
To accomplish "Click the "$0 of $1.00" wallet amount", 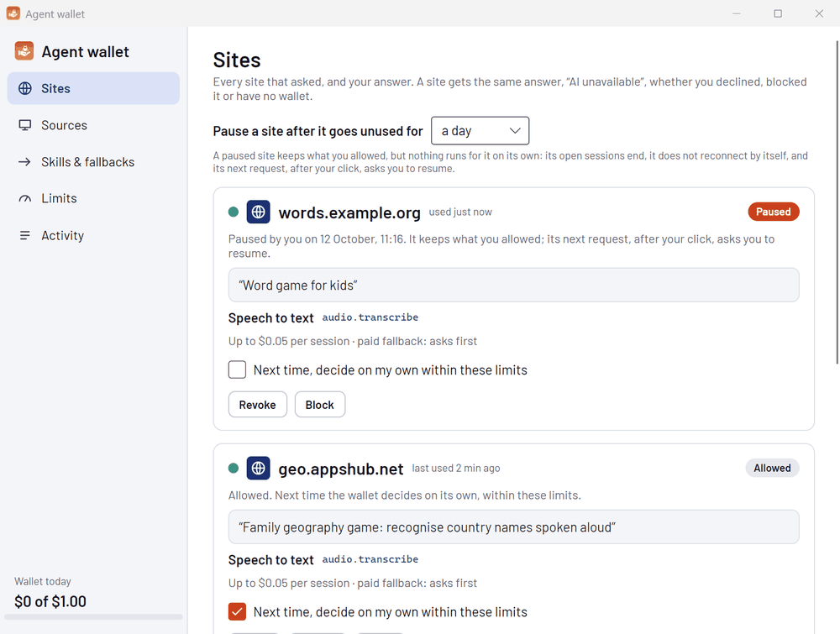I will [x=50, y=601].
